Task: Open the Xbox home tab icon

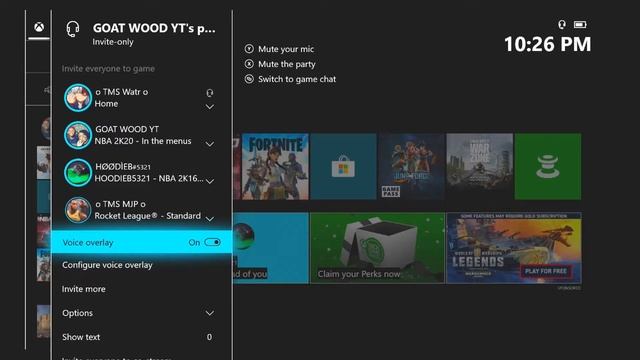Action: (x=39, y=27)
